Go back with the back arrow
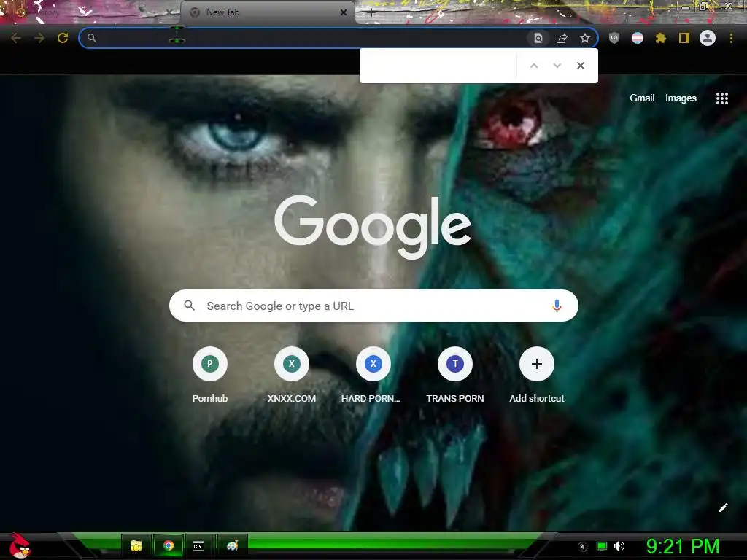Screen dimensions: 747x560 tap(16, 38)
